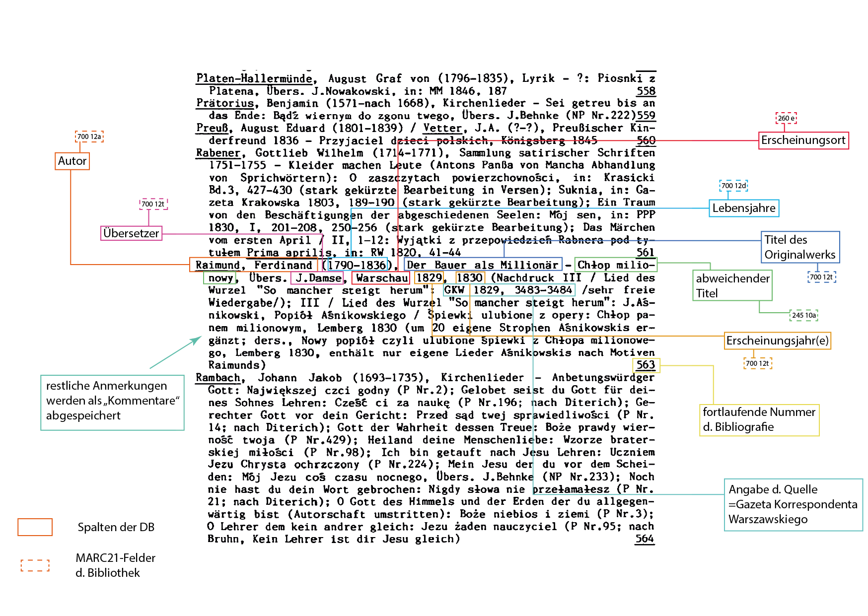Select "700 12t" tag below Titel des Originalwerks

[822, 277]
